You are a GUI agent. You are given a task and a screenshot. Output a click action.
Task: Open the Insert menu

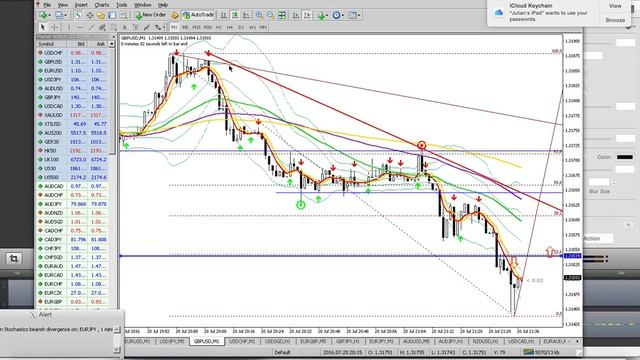[x=81, y=5]
